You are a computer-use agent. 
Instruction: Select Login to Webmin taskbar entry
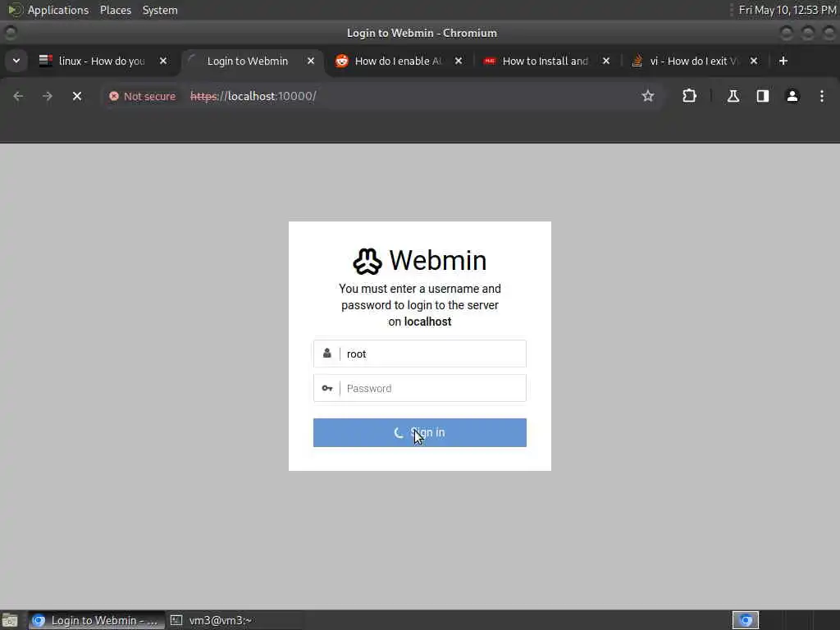pos(97,620)
